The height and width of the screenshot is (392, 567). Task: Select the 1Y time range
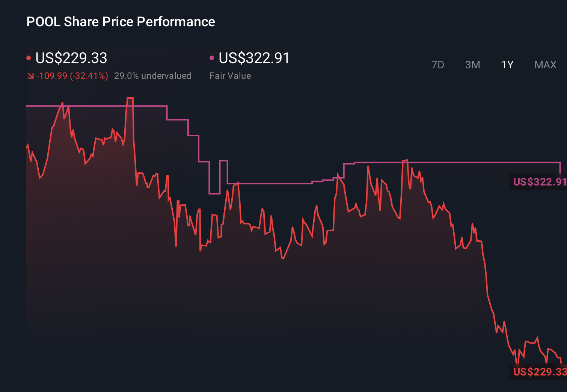pyautogui.click(x=507, y=65)
